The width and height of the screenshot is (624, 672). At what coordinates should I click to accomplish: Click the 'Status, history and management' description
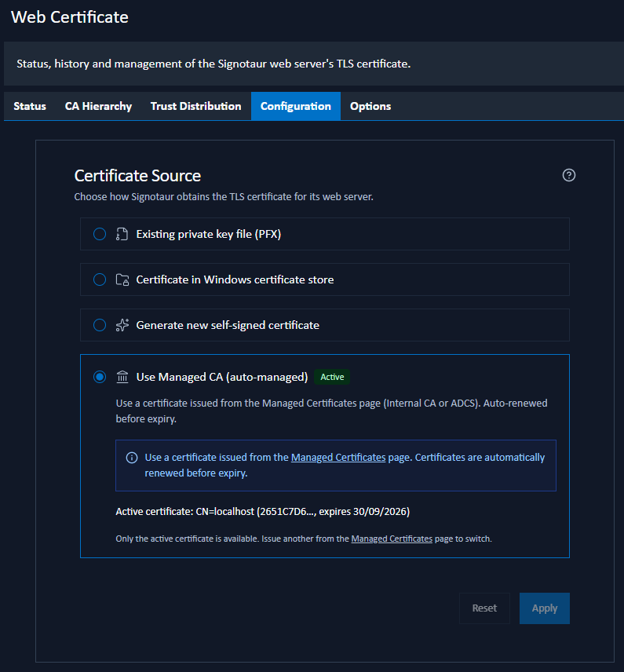click(x=213, y=64)
